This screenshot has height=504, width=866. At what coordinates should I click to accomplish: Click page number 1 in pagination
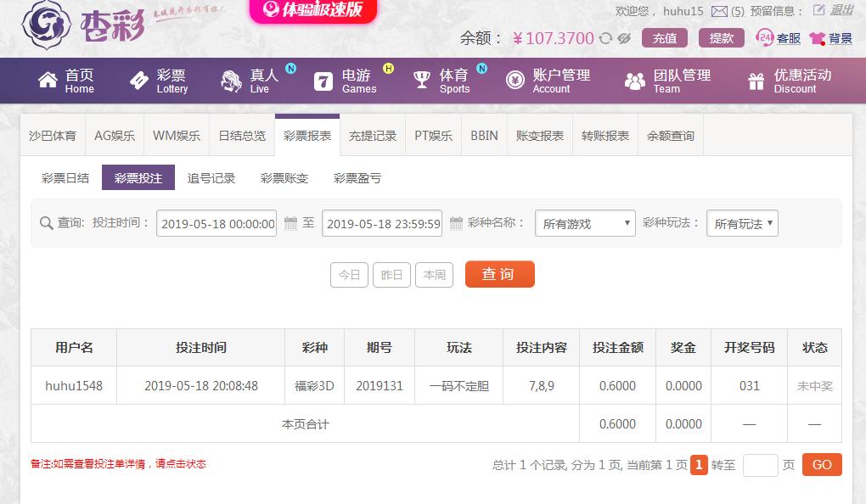pyautogui.click(x=699, y=465)
